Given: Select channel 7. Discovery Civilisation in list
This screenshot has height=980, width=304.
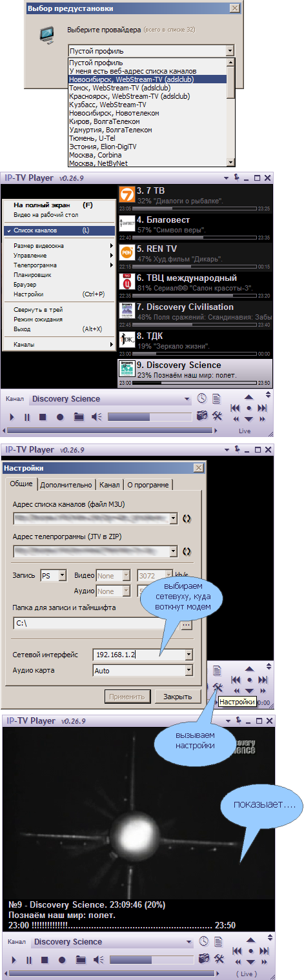Looking at the screenshot, I should 196,315.
